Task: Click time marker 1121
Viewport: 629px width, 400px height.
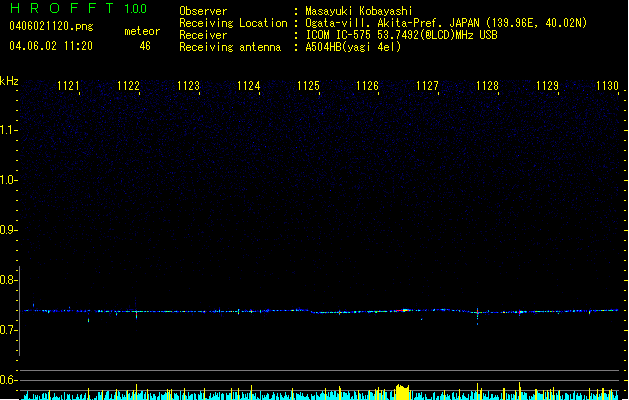Action: 68,86
